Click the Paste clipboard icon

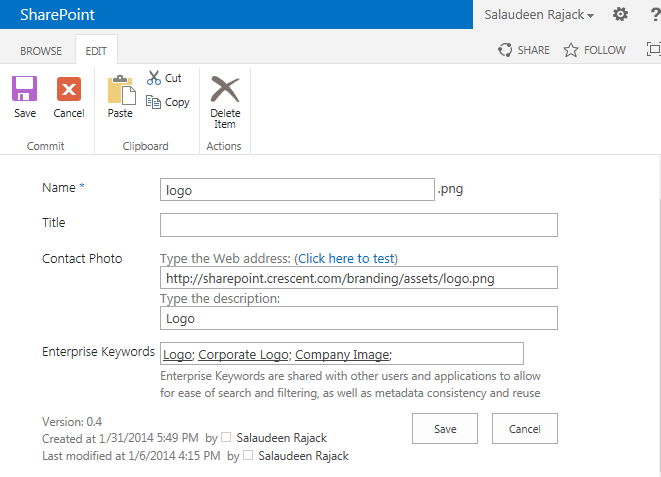point(121,89)
